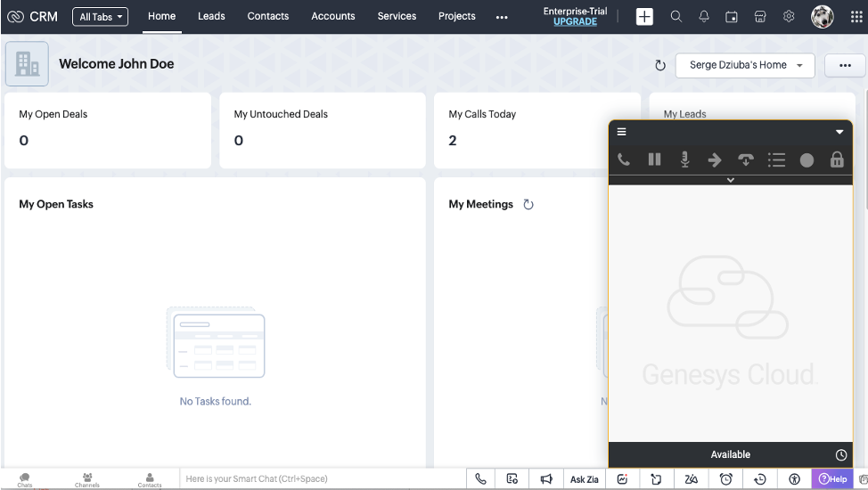Open the marketplace store icon
The image size is (868, 490).
[760, 17]
